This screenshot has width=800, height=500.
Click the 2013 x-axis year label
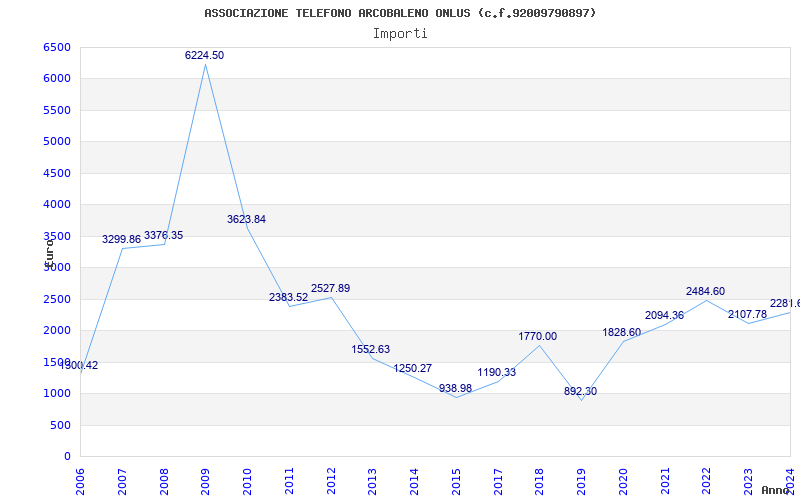(x=372, y=482)
